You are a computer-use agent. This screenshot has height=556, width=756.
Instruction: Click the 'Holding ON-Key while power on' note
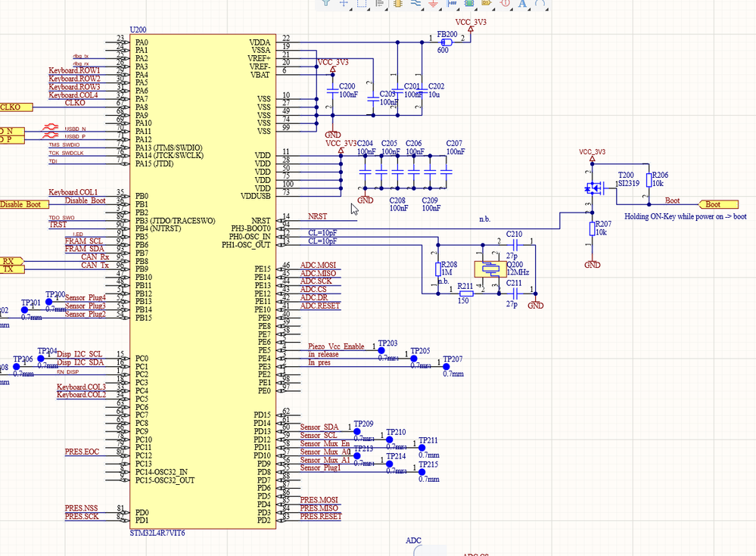pyautogui.click(x=686, y=216)
